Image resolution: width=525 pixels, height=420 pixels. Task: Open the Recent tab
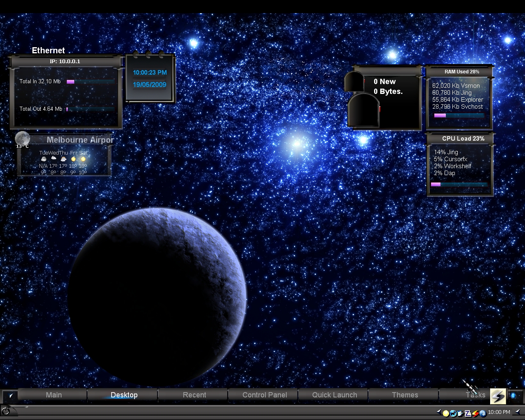[x=194, y=395]
